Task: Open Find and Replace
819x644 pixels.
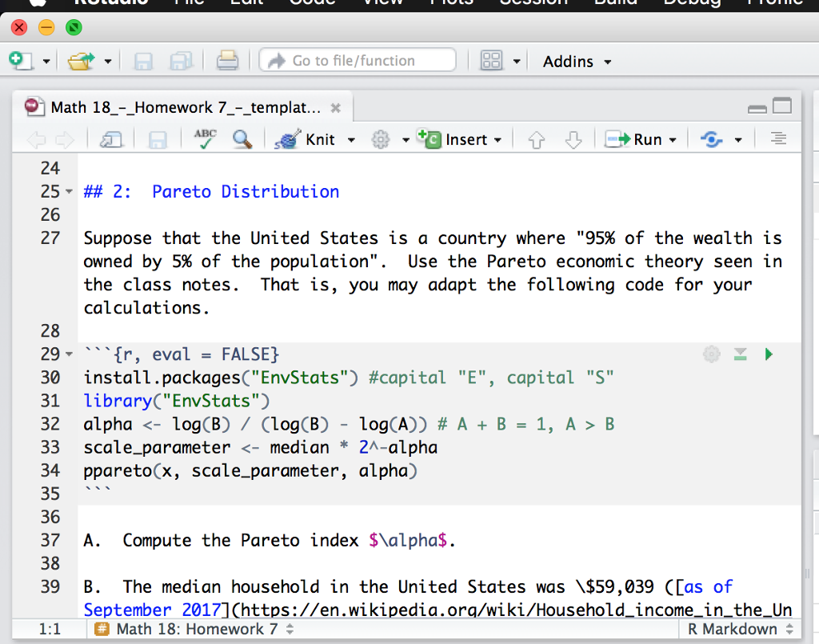Action: pyautogui.click(x=244, y=138)
